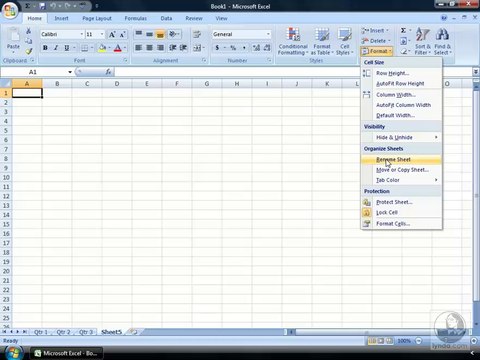The height and width of the screenshot is (360, 480).
Task: Click the Insert Worksheet tab icon
Action: tap(134, 332)
